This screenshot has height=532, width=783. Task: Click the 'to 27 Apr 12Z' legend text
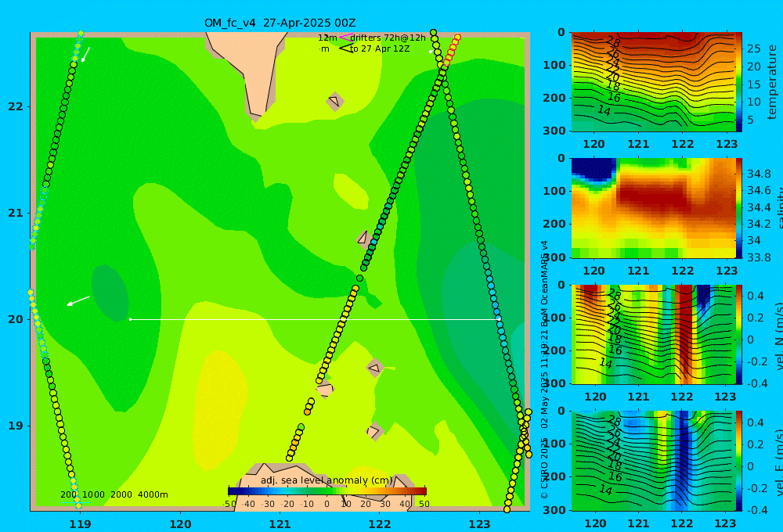[380, 49]
